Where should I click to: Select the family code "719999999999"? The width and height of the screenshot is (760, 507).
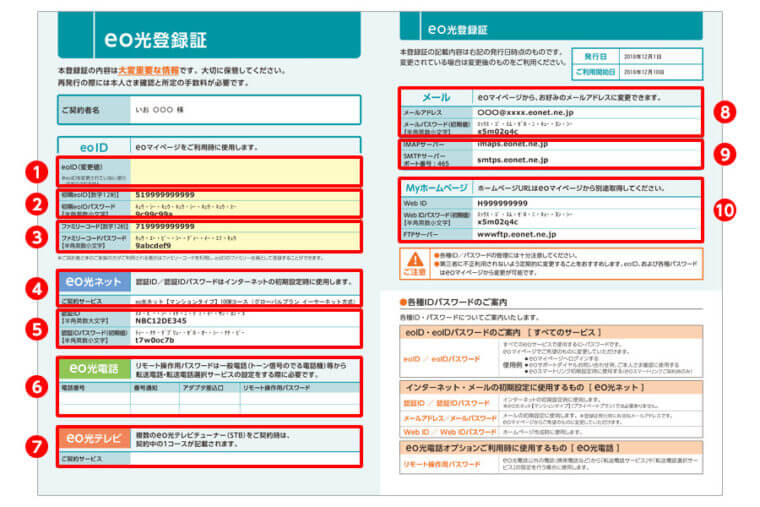[165, 226]
